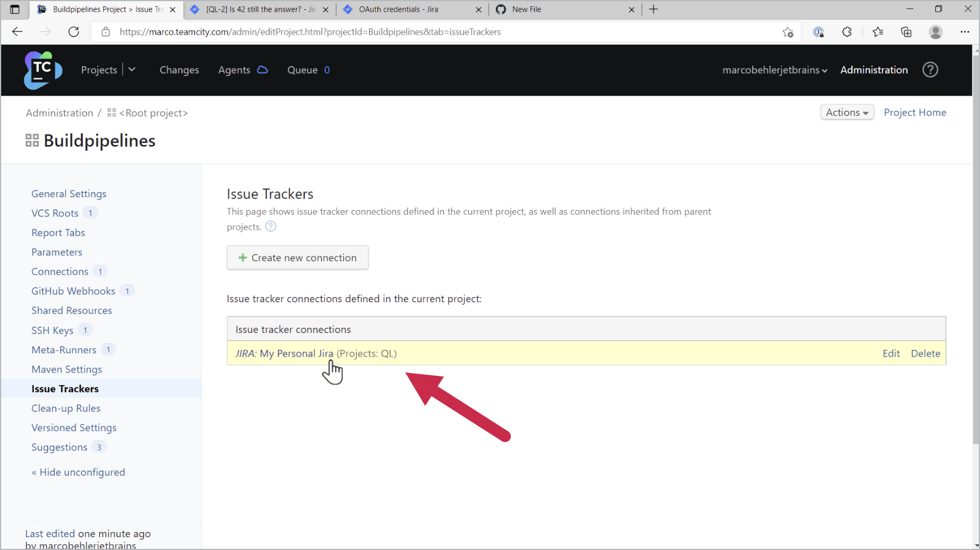Hide unconfigured items in the sidebar
Screen dimensions: 980x550
78,472
